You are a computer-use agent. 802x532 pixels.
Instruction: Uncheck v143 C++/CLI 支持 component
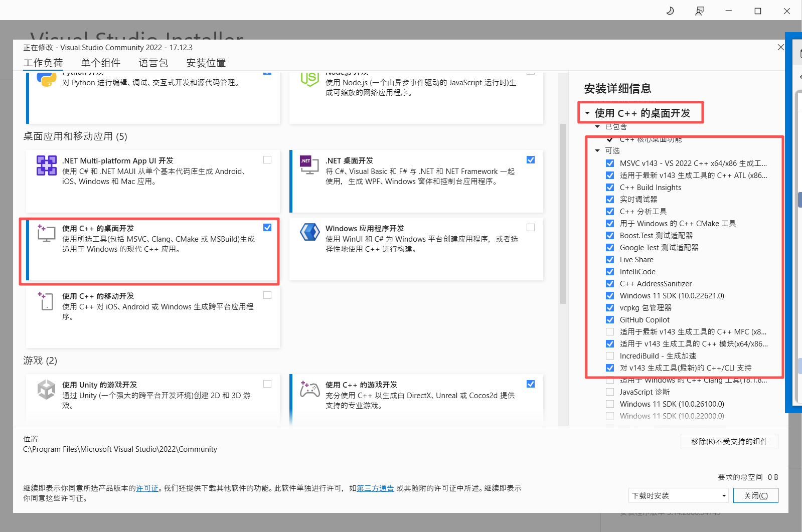tap(610, 368)
